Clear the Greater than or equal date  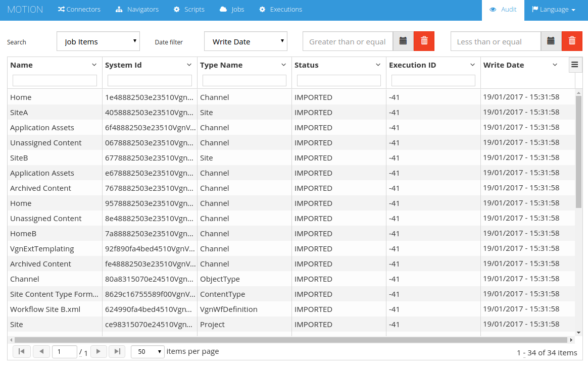click(x=424, y=41)
